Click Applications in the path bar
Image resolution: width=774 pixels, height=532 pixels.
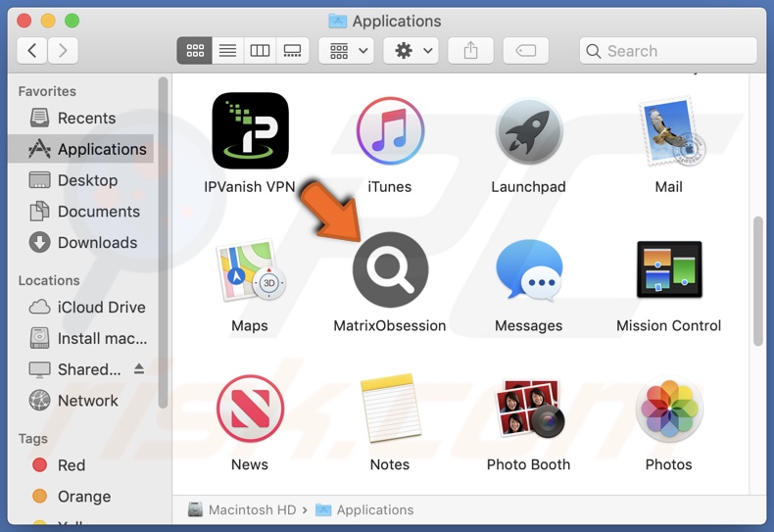[364, 509]
